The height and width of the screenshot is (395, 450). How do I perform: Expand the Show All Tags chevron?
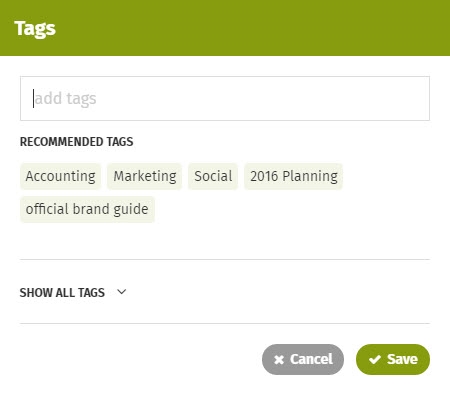coord(122,292)
